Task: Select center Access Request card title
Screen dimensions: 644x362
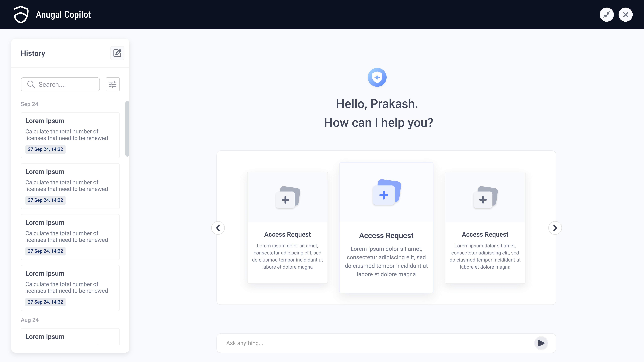Action: pos(386,235)
